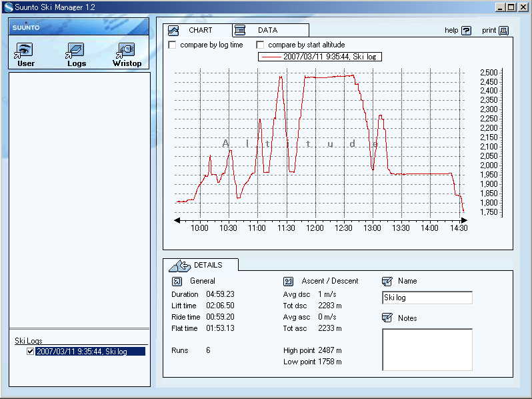Screen dimensions: 532x399
Task: Click the Logs button label
Action: tap(77, 63)
